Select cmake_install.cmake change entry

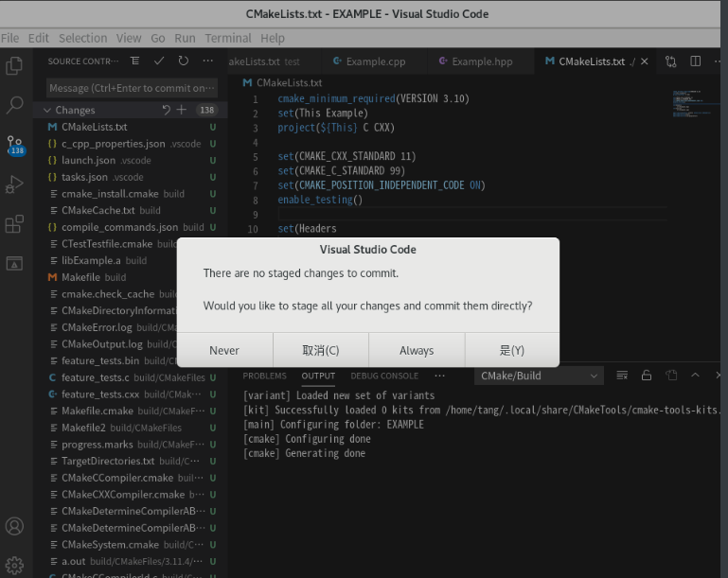click(131, 193)
